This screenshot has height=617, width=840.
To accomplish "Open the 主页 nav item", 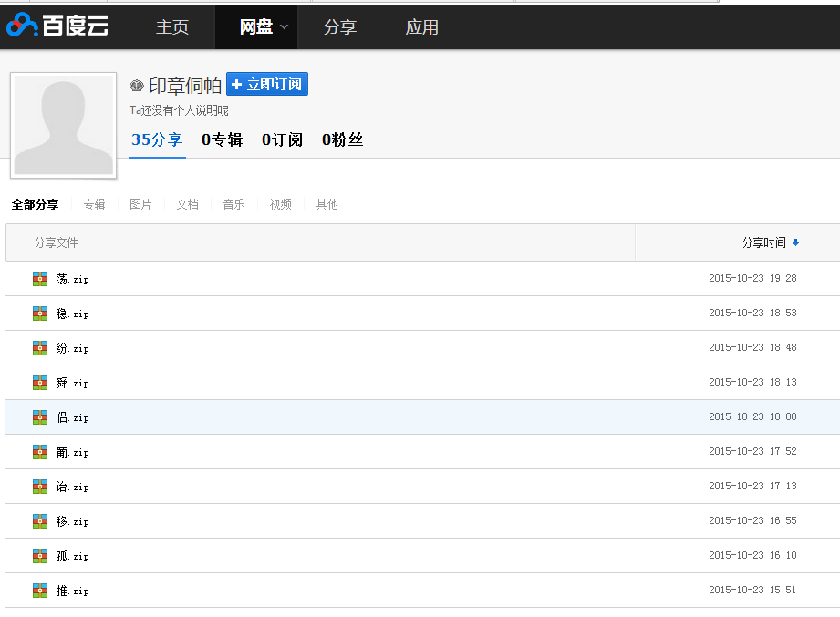I will [172, 26].
